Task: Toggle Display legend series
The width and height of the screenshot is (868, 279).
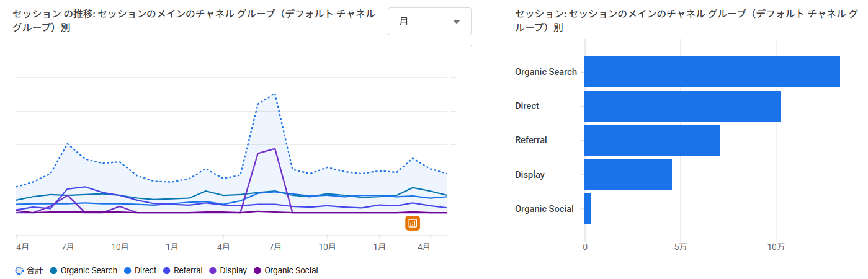Action: [x=228, y=270]
